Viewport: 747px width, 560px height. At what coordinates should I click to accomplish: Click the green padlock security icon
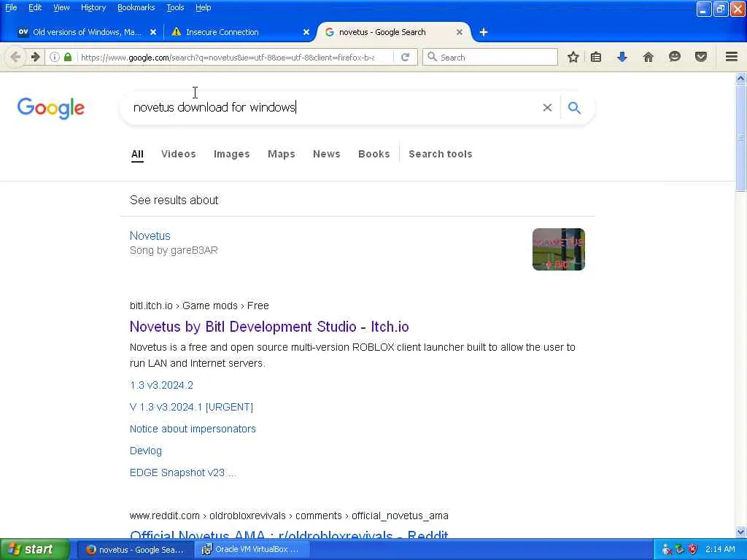pos(68,57)
